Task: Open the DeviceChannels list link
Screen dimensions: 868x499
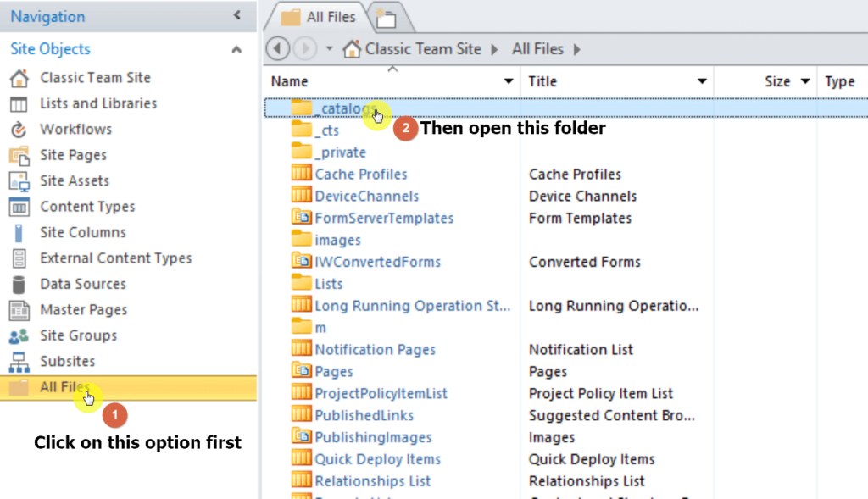Action: (x=367, y=197)
